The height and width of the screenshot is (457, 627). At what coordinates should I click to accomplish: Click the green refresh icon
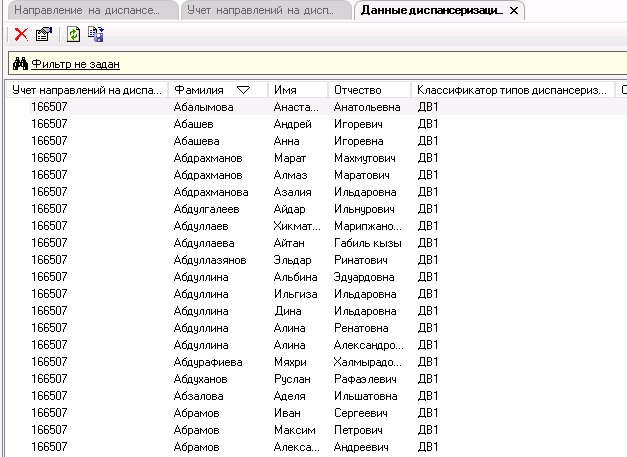pyautogui.click(x=73, y=34)
